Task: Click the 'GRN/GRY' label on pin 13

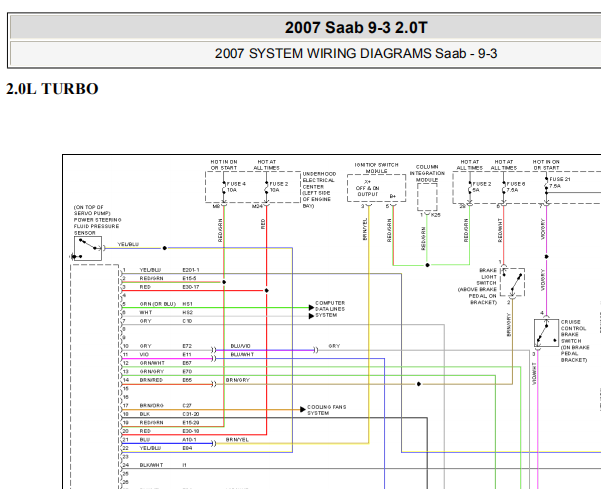Action: tap(152, 371)
